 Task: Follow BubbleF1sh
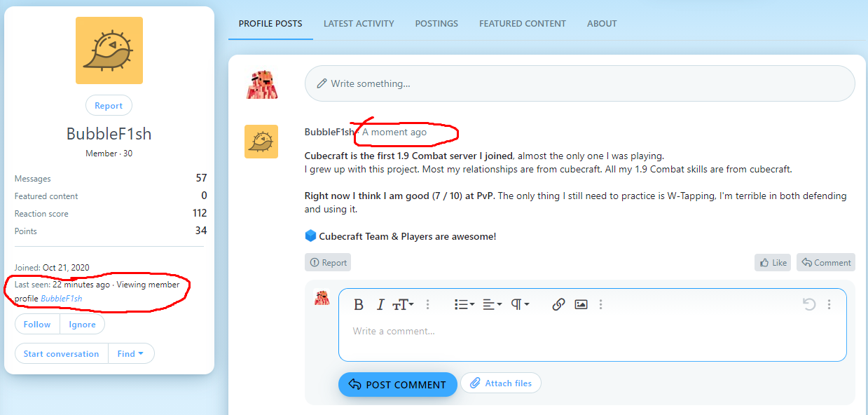pyautogui.click(x=37, y=324)
